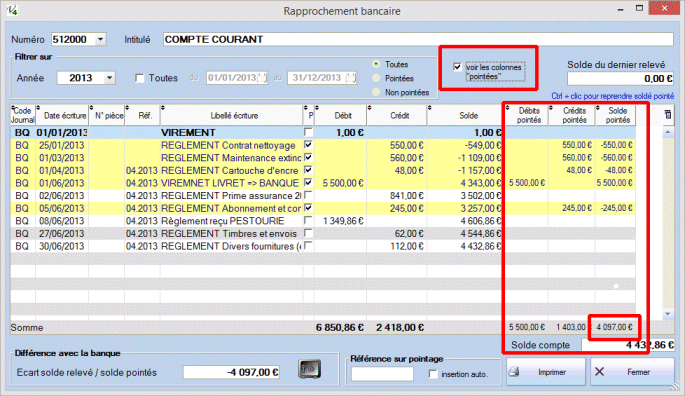Open the calendar picker of start date 01/01/2013
The width and height of the screenshot is (685, 396).
(x=263, y=78)
